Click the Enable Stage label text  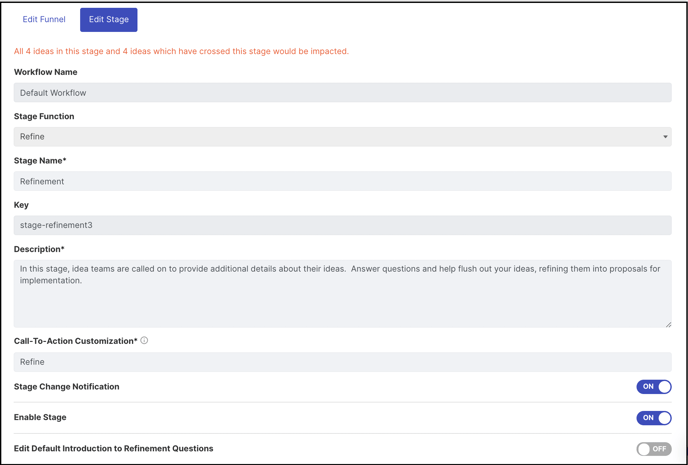click(40, 417)
